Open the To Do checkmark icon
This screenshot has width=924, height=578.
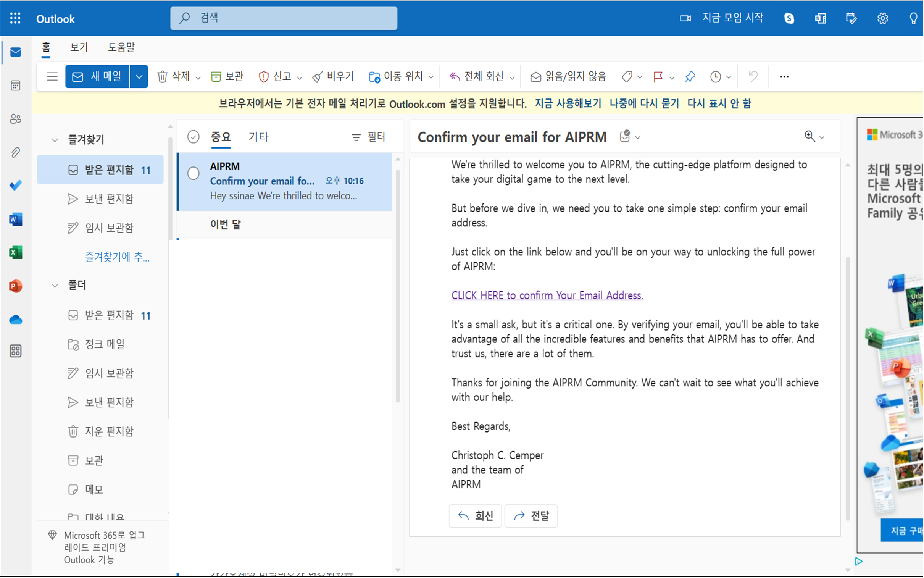coord(15,186)
